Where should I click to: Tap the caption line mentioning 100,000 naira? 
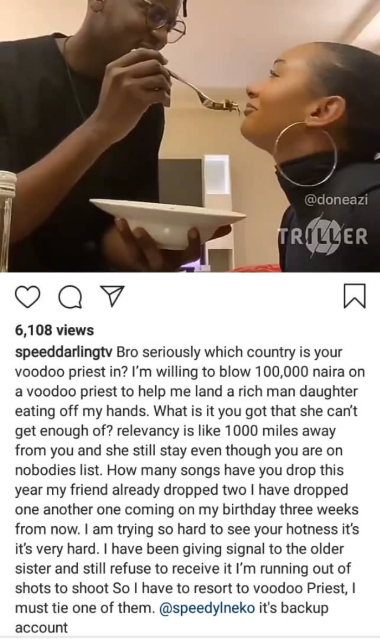(190, 372)
